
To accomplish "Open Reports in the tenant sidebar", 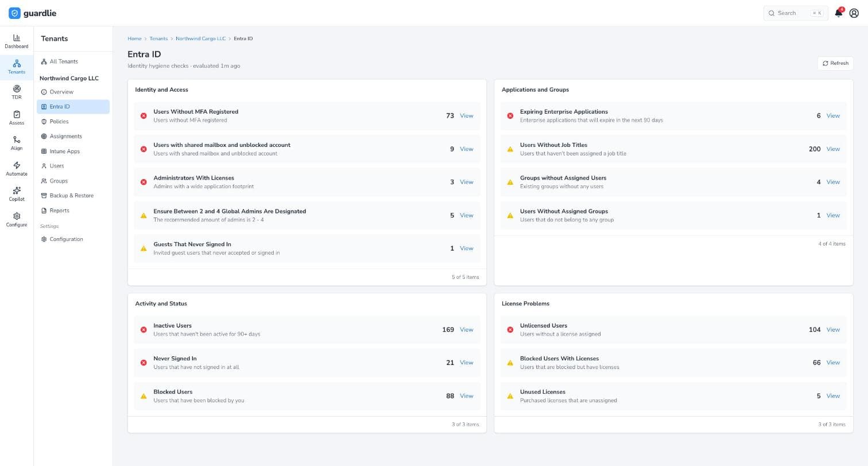I will (73, 211).
